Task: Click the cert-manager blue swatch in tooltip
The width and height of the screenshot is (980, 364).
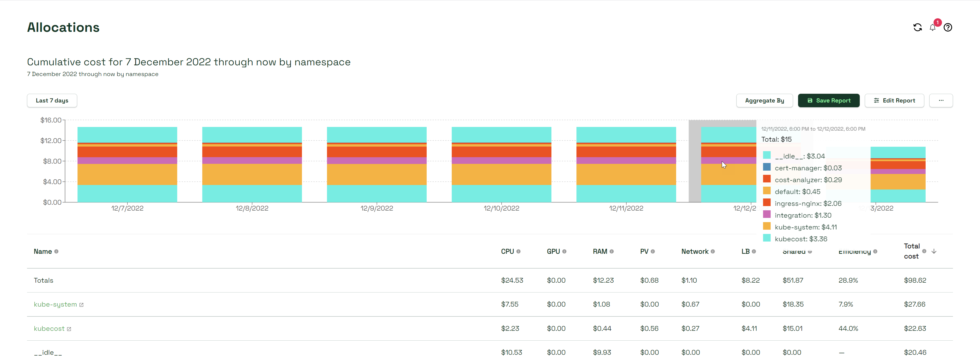Action: [767, 167]
